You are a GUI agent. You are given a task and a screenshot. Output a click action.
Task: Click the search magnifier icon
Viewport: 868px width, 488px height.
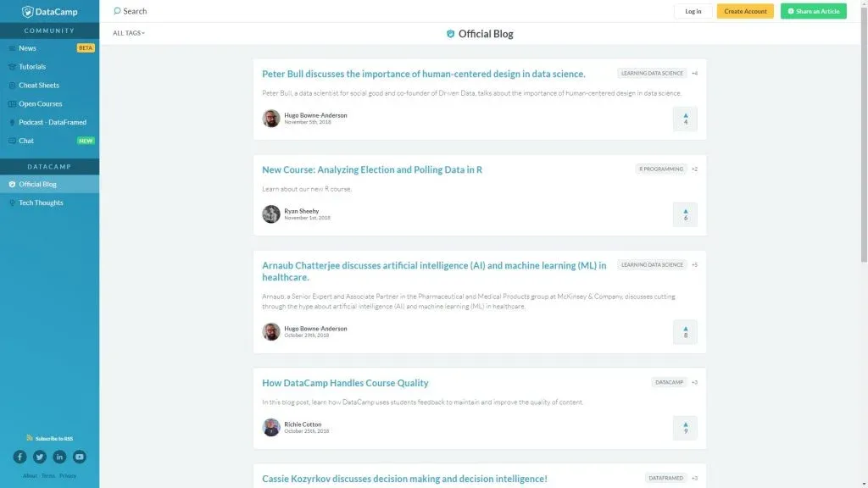coord(117,11)
